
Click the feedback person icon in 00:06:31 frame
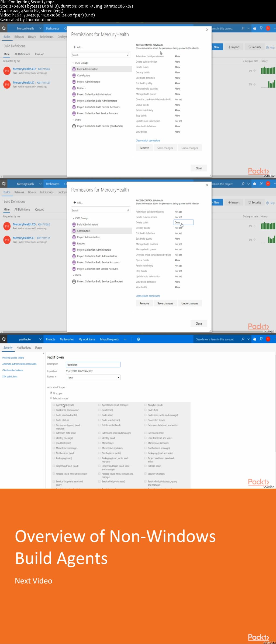(261, 339)
